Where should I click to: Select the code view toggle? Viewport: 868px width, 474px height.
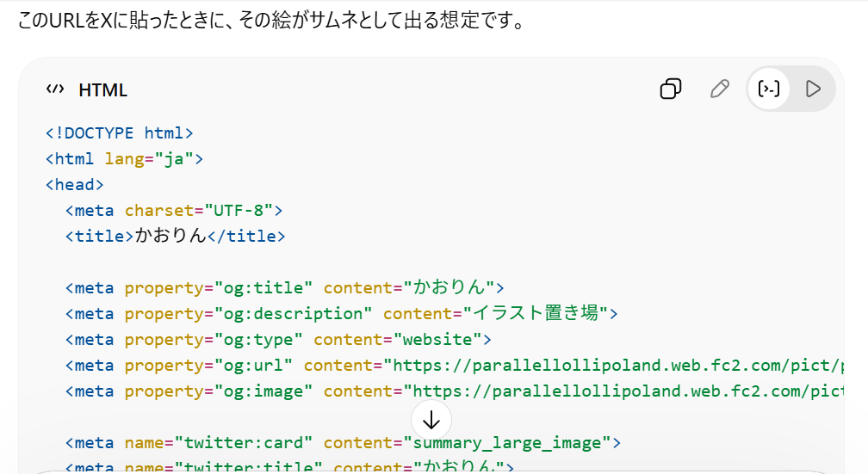769,89
